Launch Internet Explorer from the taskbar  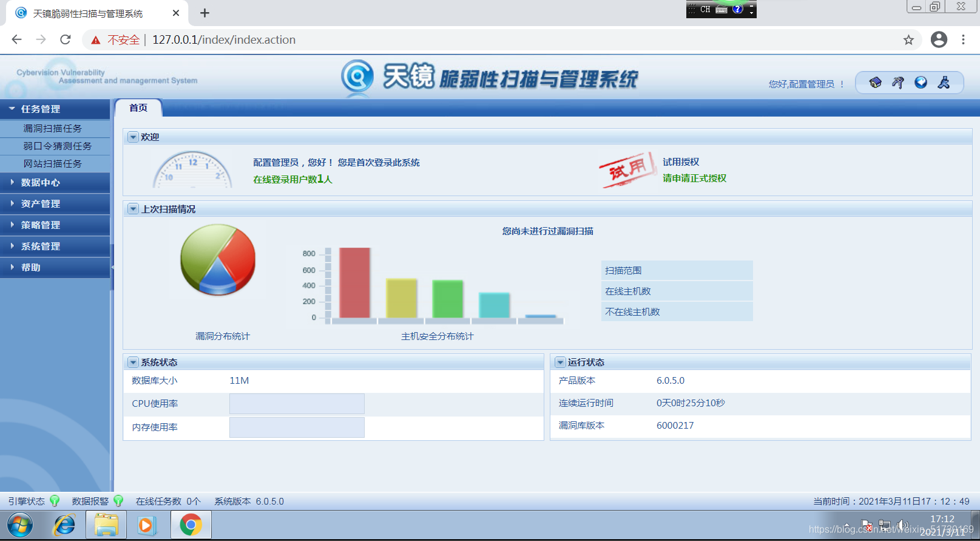click(x=64, y=525)
